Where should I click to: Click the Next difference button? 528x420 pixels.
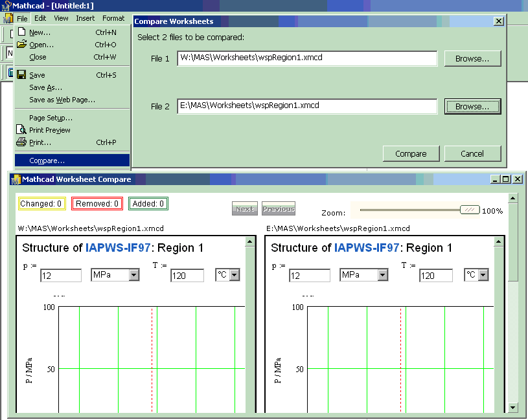245,209
